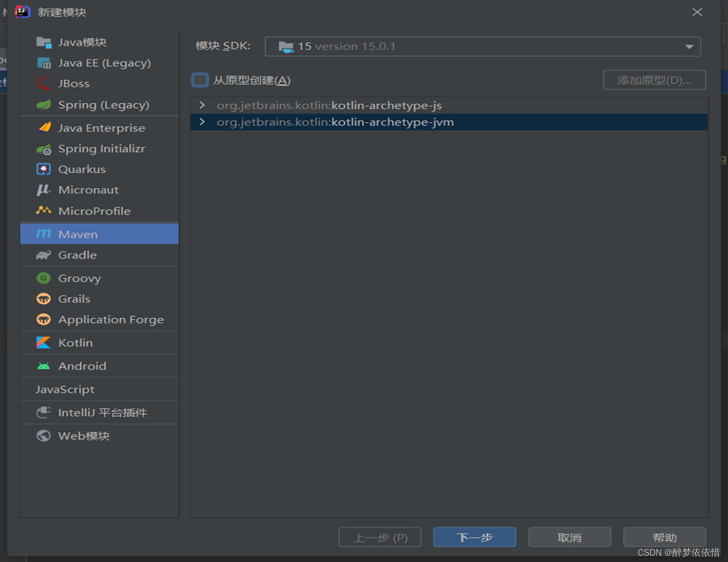This screenshot has height=562, width=728.
Task: Click the Spring (Legacy) leaf icon
Action: coord(44,105)
